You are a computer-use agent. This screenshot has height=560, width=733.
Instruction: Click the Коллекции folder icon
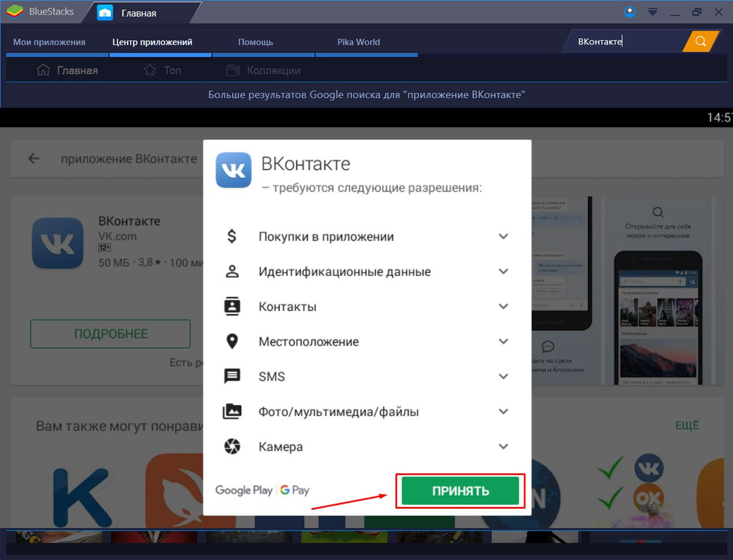point(233,70)
